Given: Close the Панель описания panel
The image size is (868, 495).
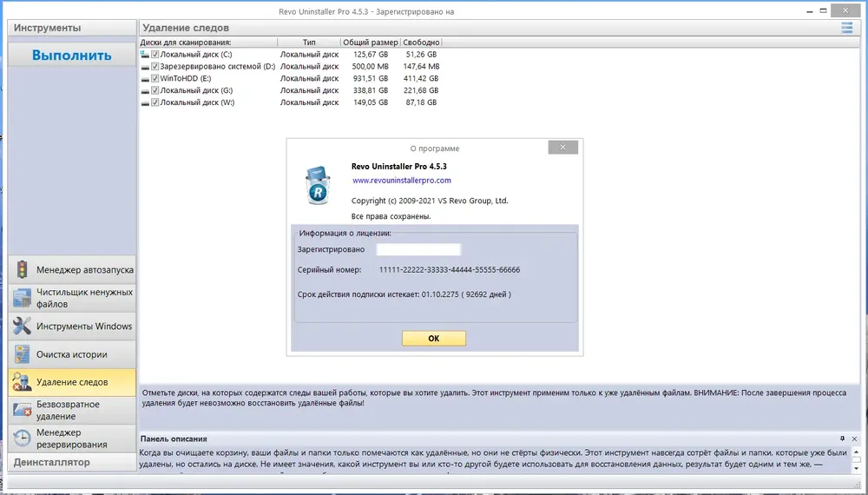Looking at the screenshot, I should tap(854, 439).
